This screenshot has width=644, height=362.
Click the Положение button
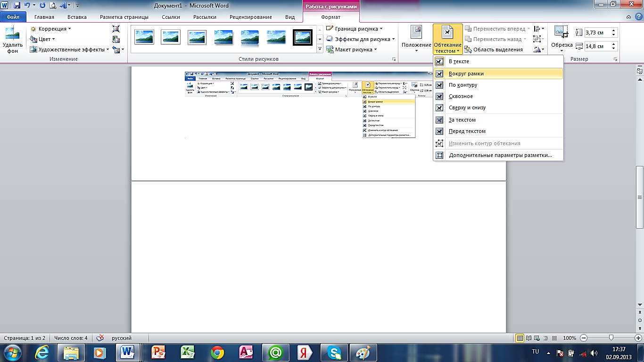click(416, 39)
